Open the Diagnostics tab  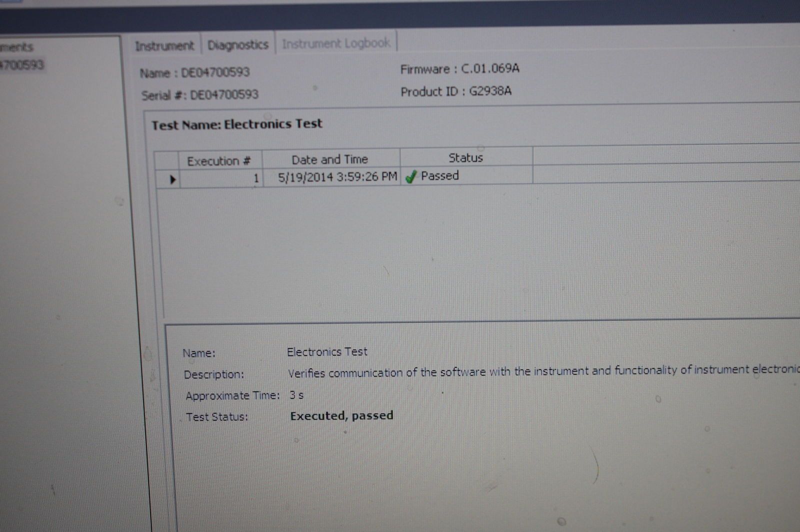[x=238, y=45]
